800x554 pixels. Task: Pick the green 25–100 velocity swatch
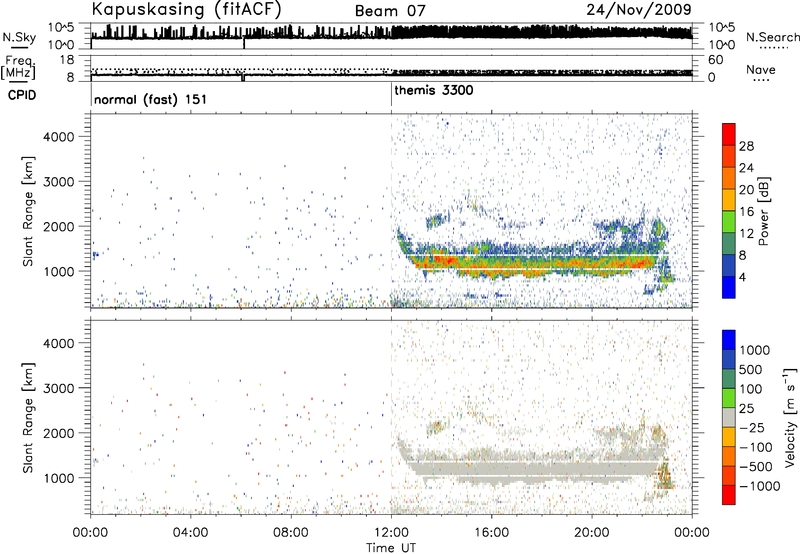[729, 398]
